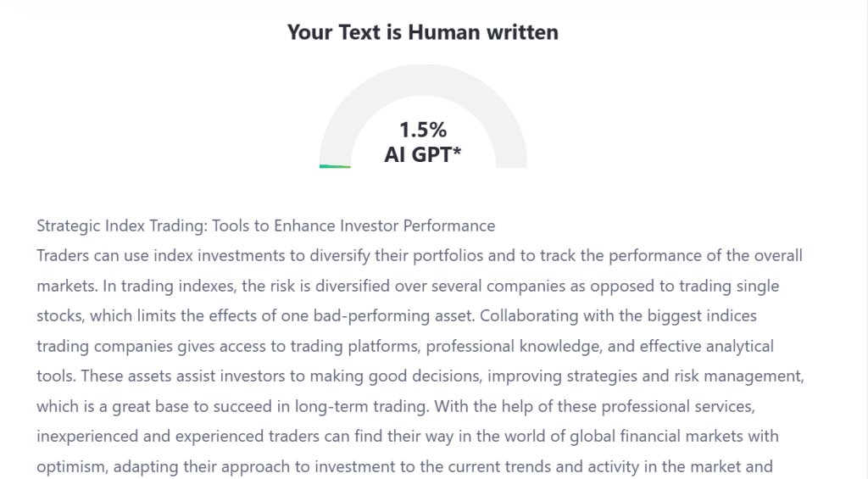Viewport: 868px width, 479px height.
Task: Click the 'Strategic Index Trading' title line
Action: [x=265, y=226]
